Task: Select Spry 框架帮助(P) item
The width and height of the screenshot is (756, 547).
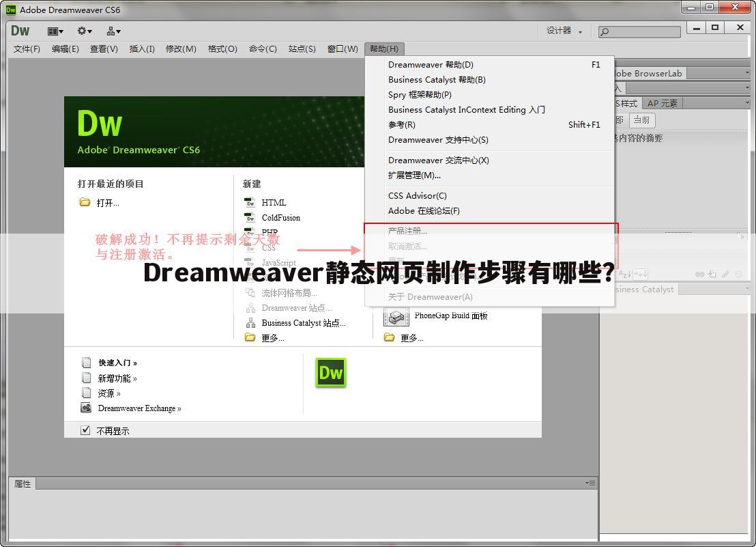Action: click(x=489, y=94)
